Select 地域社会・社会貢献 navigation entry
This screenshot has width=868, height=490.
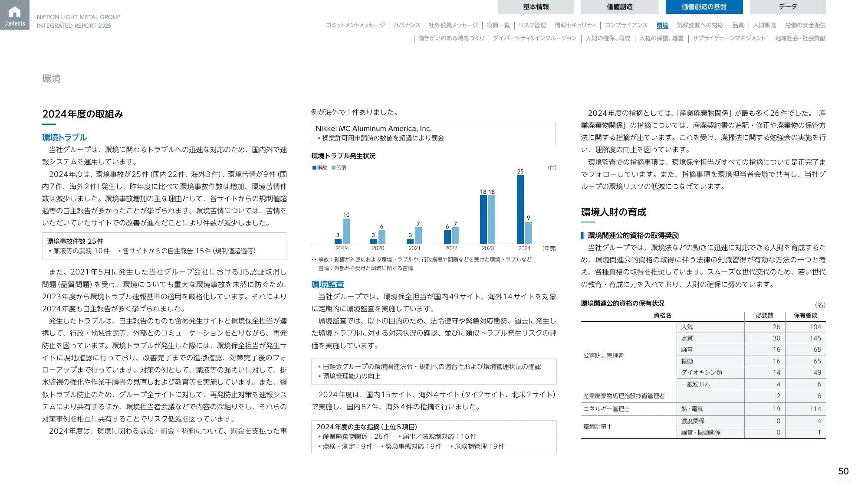(x=800, y=39)
